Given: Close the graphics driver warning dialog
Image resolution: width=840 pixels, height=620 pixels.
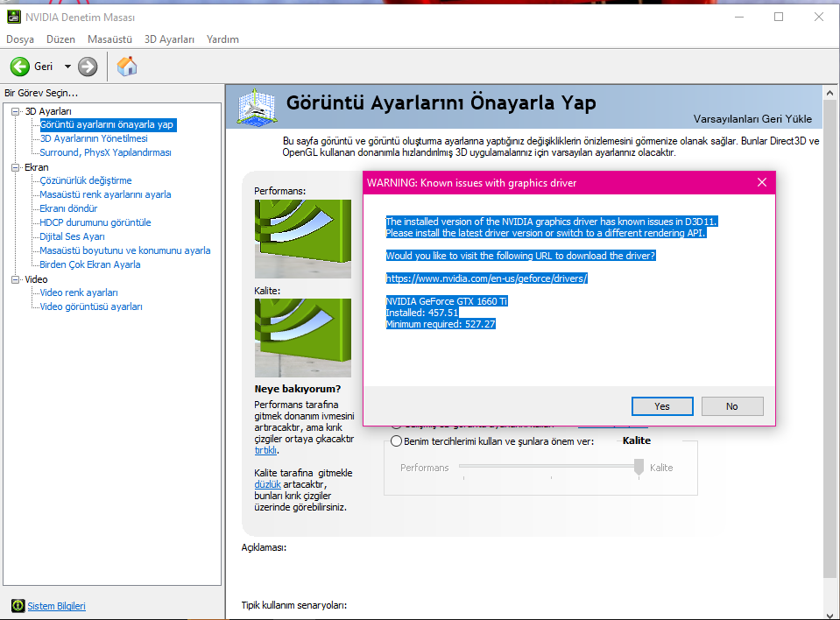Looking at the screenshot, I should pos(762,182).
